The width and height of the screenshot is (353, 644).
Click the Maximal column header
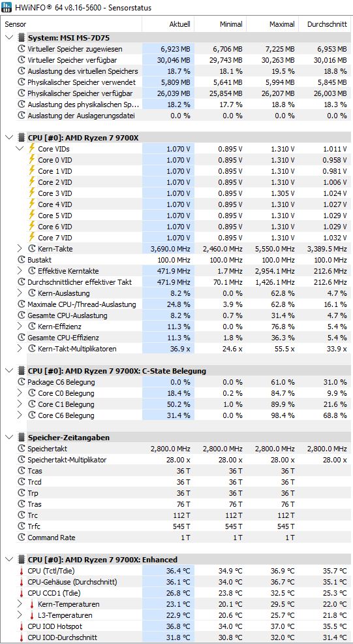[x=273, y=24]
